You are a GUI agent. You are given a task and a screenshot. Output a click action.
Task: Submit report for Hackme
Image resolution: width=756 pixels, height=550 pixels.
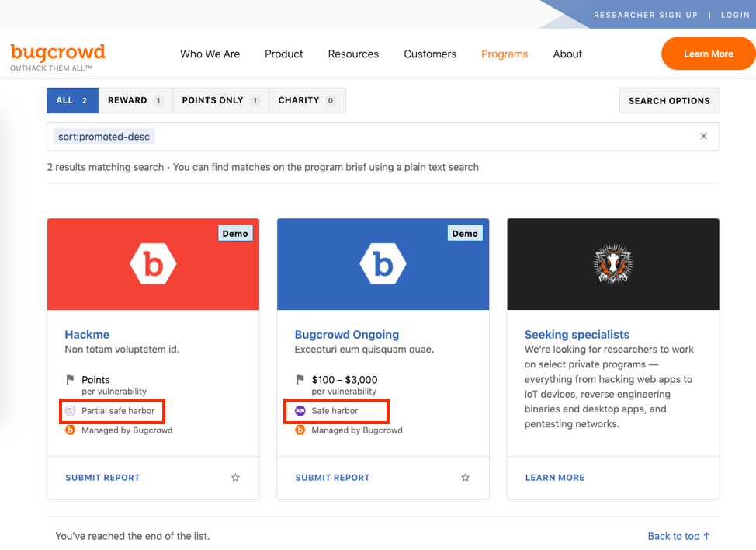(102, 478)
